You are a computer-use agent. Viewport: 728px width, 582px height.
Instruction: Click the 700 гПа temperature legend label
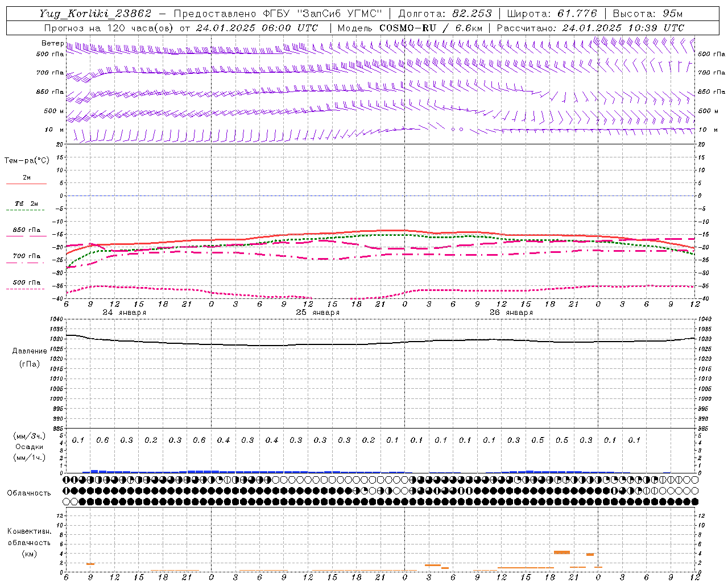click(27, 256)
